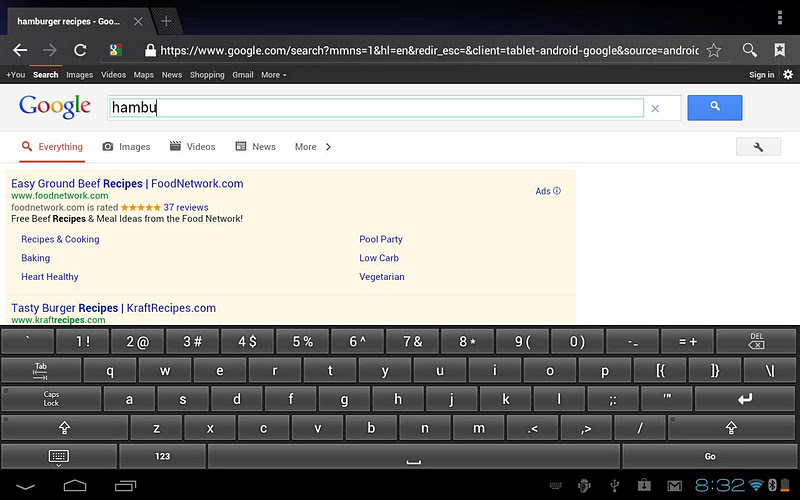Switch to the Videos search filter

192,147
